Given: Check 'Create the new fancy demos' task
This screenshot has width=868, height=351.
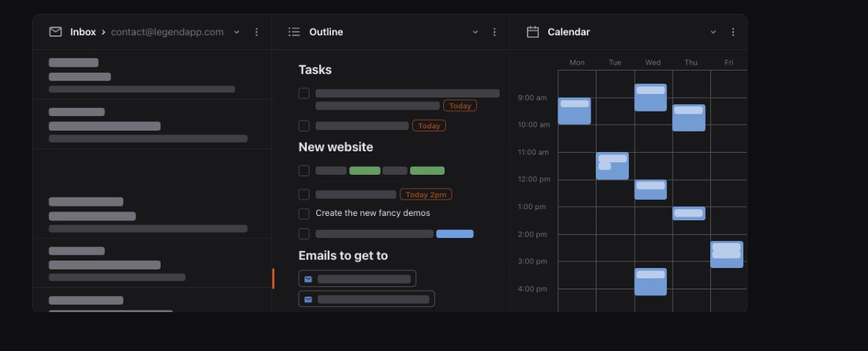Looking at the screenshot, I should pos(304,214).
